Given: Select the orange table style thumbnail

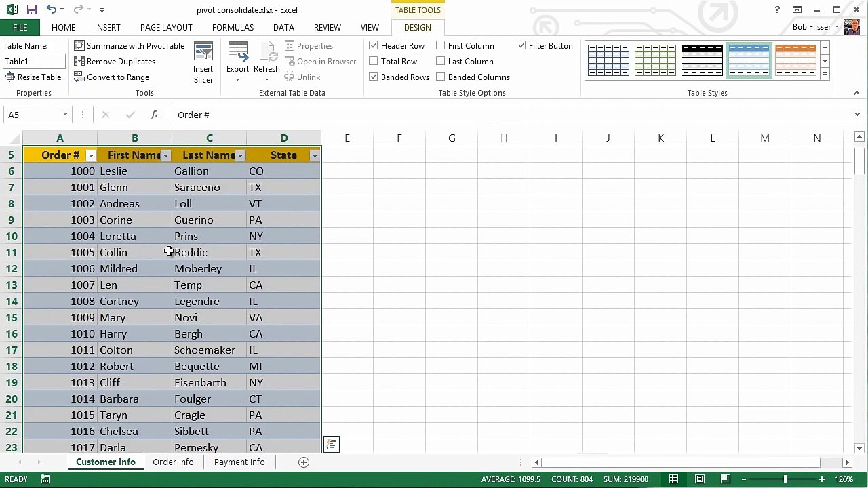Looking at the screenshot, I should pyautogui.click(x=795, y=60).
